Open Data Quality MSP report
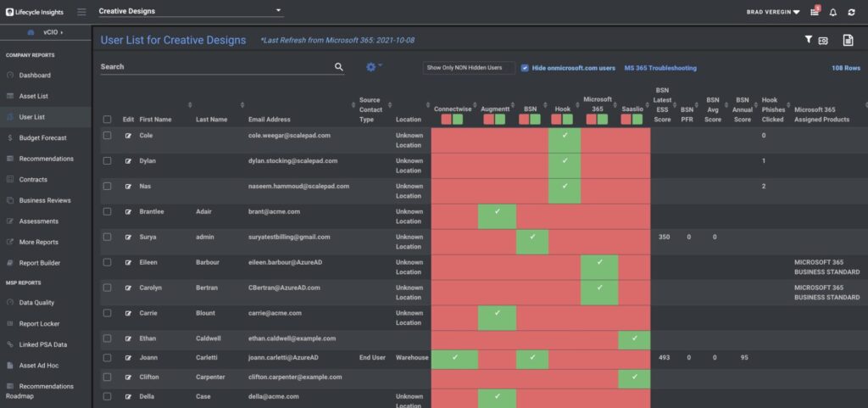The image size is (868, 408). click(x=36, y=303)
